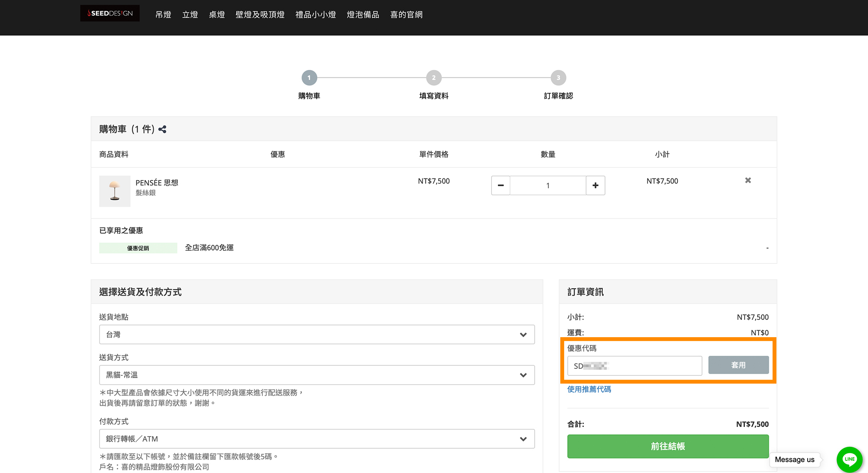
Task: Decrease quantity with the minus button
Action: [500, 185]
